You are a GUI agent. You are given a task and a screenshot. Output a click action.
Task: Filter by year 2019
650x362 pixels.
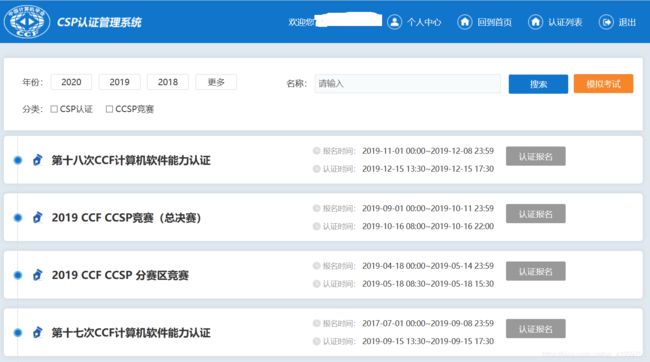tap(119, 82)
